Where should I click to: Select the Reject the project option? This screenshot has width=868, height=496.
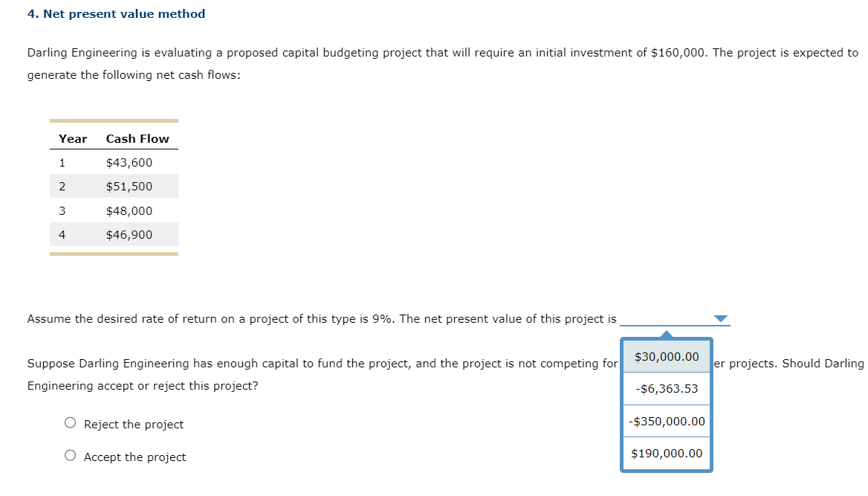point(70,422)
